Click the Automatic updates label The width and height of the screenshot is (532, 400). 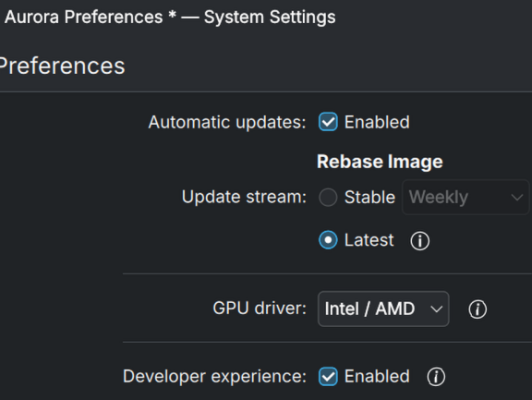pyautogui.click(x=227, y=122)
